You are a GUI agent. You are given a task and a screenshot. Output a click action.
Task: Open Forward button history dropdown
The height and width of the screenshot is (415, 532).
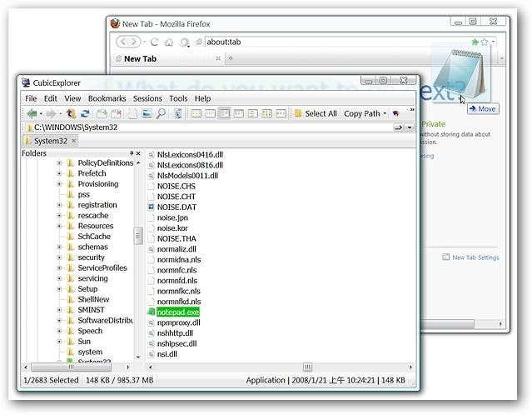[61, 114]
